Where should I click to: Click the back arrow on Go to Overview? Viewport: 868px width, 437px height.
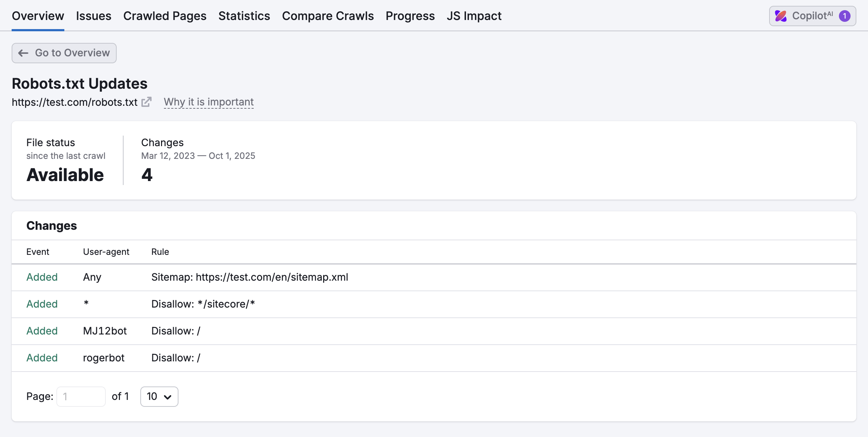click(23, 53)
